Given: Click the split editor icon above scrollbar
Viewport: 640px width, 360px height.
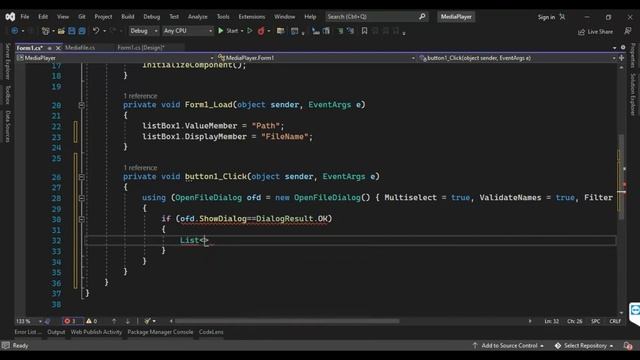Looking at the screenshot, I should (622, 58).
